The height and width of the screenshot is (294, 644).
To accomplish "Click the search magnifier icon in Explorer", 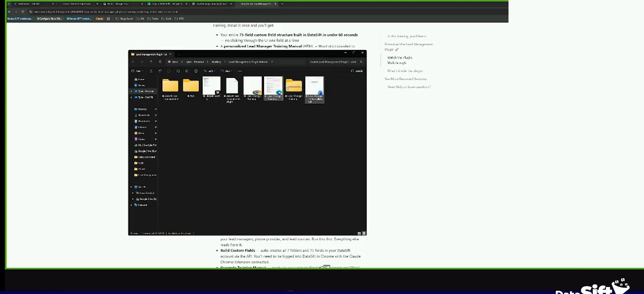I will click(361, 62).
